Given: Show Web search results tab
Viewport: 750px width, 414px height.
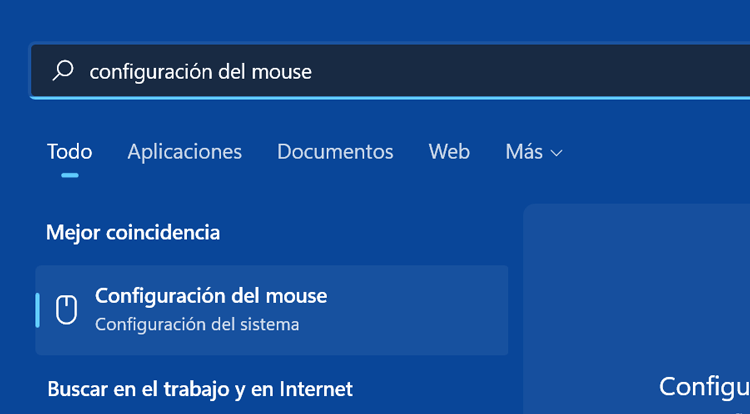Looking at the screenshot, I should coord(449,152).
